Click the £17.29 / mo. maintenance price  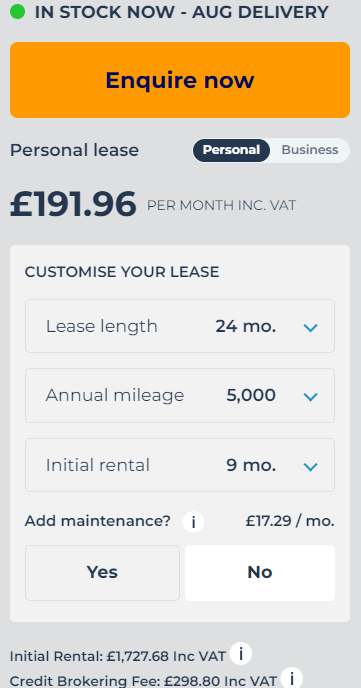[x=290, y=521]
